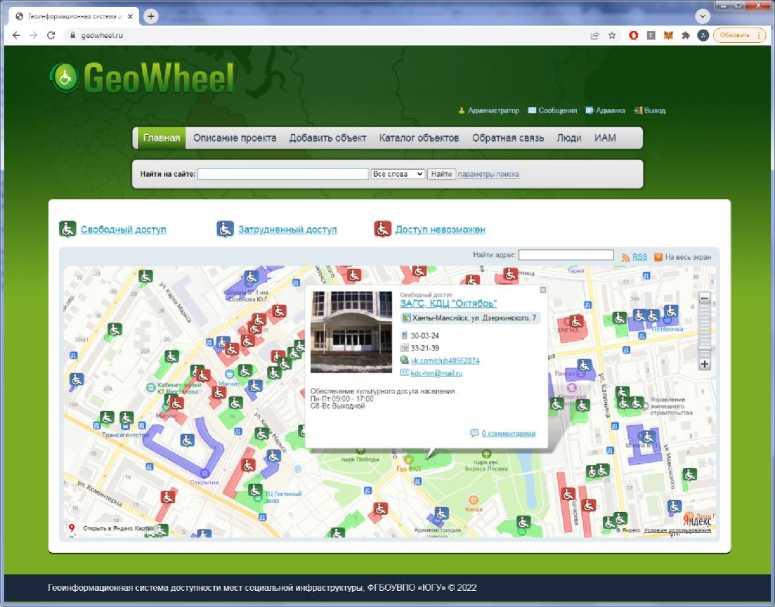775x607 pixels.
Task: Zoom out the map with minus button
Action: point(704,299)
